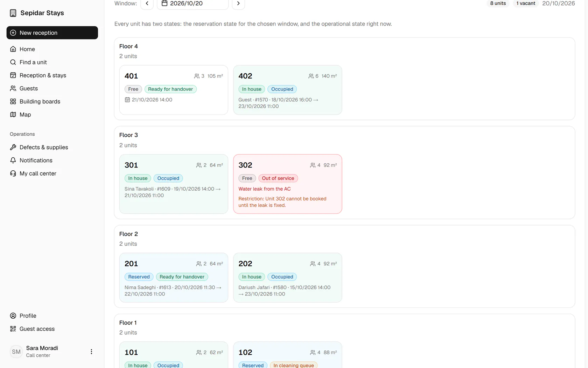
Task: Click the 1 vacant summary chip
Action: 526,4
